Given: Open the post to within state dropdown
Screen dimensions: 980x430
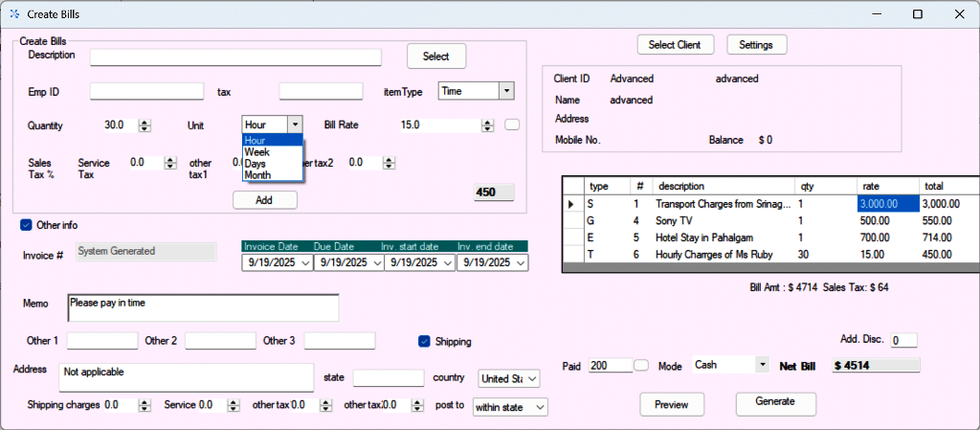Looking at the screenshot, I should 541,407.
